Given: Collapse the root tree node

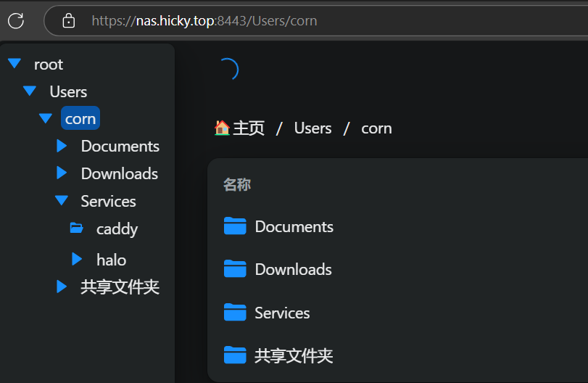Looking at the screenshot, I should coord(15,63).
